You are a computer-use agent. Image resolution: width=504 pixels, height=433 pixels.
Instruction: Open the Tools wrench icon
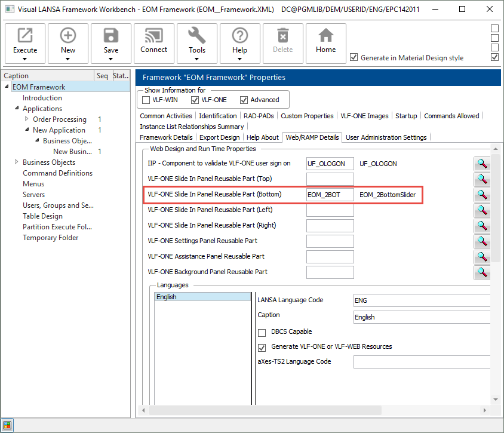pyautogui.click(x=196, y=36)
